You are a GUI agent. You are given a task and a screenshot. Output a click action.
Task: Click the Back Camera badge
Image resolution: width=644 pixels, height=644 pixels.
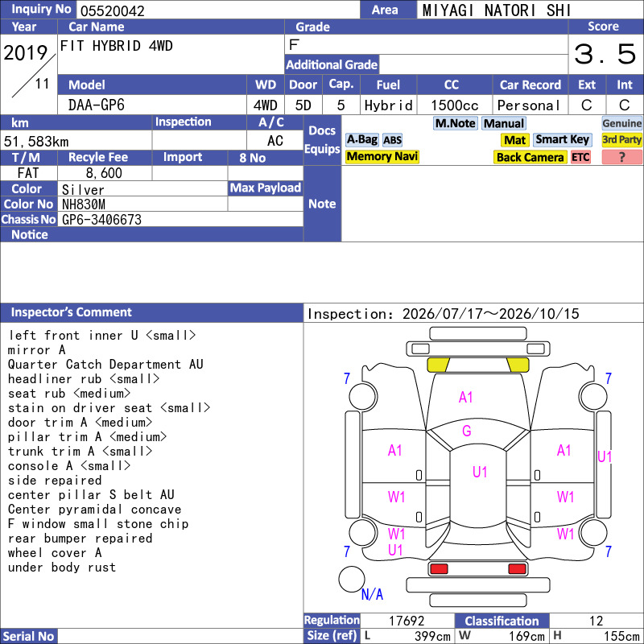pos(530,157)
